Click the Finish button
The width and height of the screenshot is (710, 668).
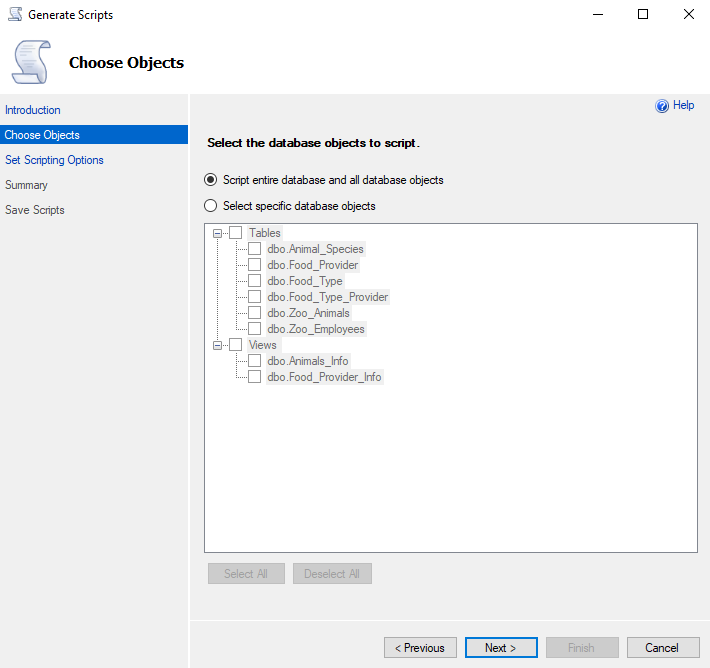(x=582, y=648)
